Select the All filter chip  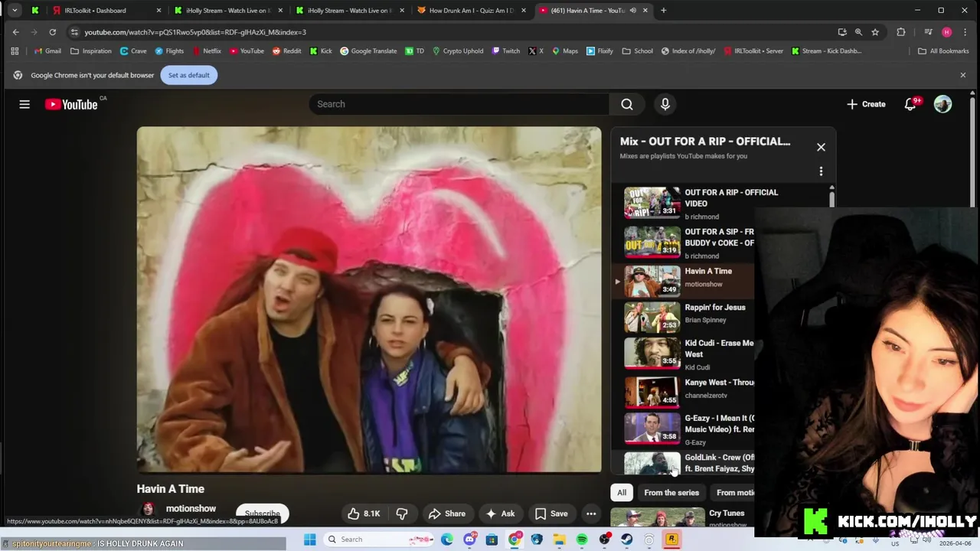[x=622, y=492]
